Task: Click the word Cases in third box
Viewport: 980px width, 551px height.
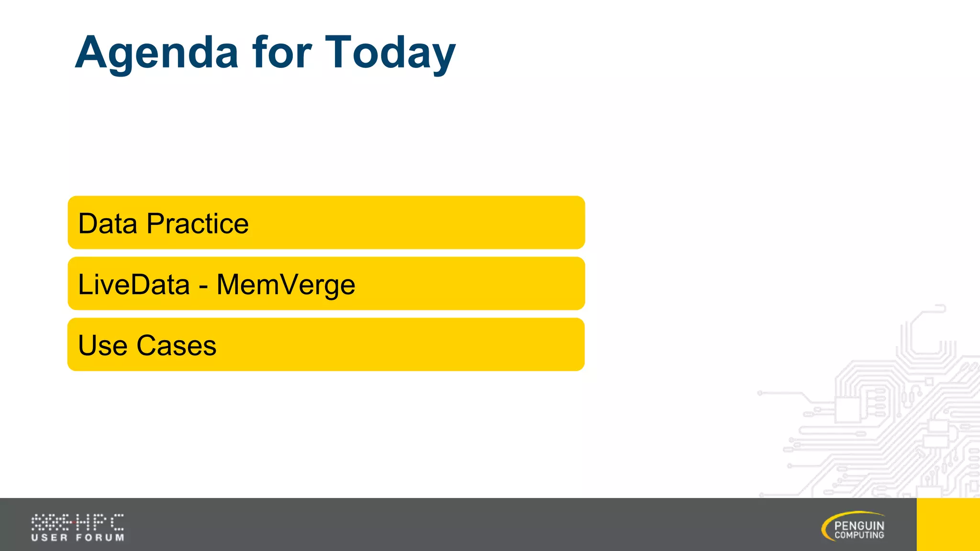Action: [x=176, y=345]
